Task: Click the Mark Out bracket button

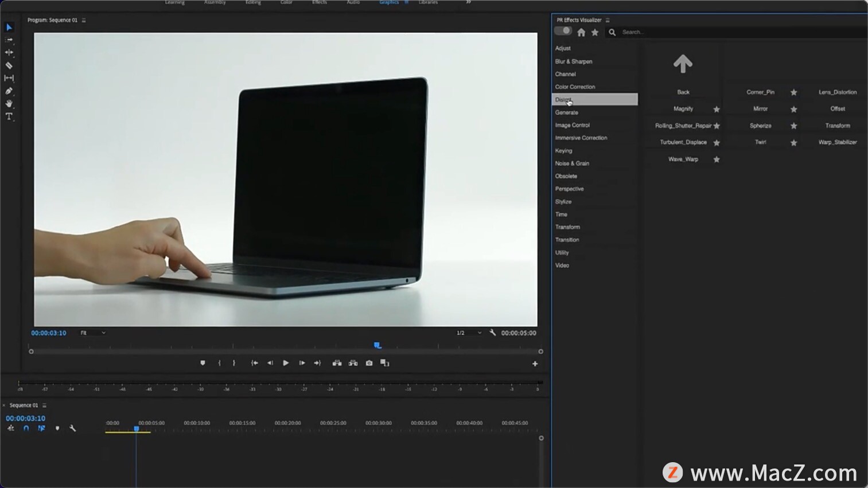Action: point(233,363)
